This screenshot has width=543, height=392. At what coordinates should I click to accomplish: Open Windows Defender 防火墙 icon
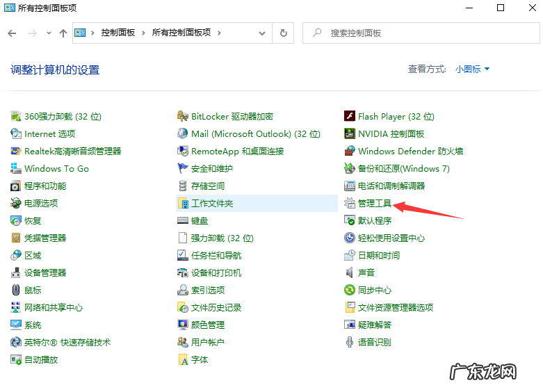point(350,151)
